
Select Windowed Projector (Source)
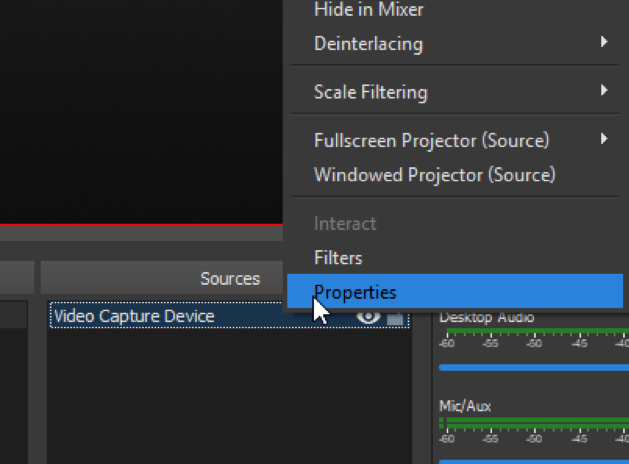[x=434, y=175]
